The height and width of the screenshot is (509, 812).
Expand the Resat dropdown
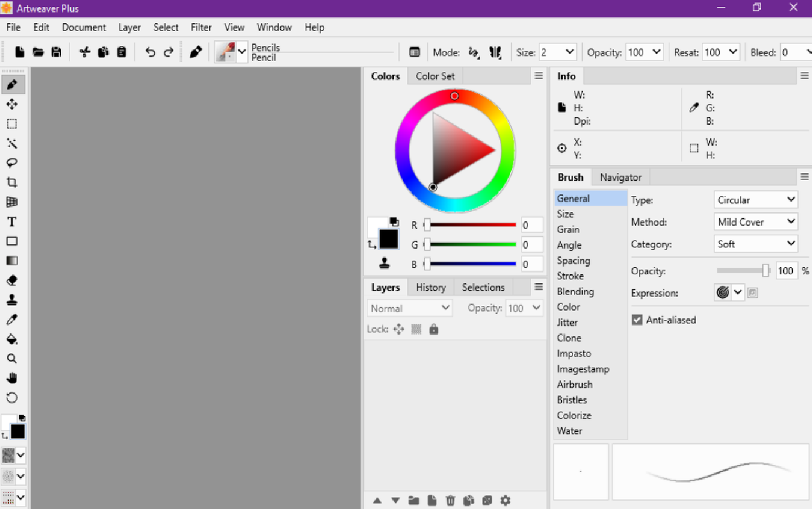click(734, 52)
